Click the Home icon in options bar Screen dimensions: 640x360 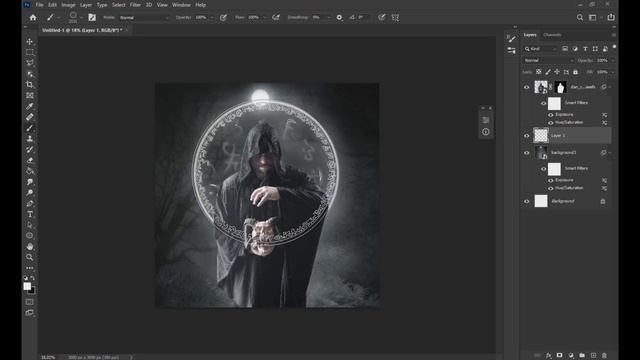pos(33,18)
